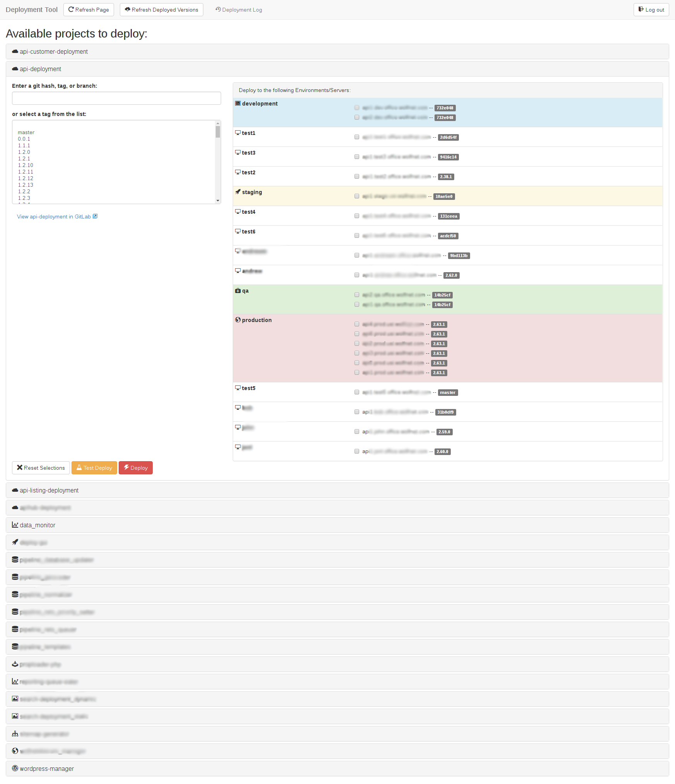Image resolution: width=675 pixels, height=784 pixels.
Task: Select the first development server checkbox
Action: 357,107
